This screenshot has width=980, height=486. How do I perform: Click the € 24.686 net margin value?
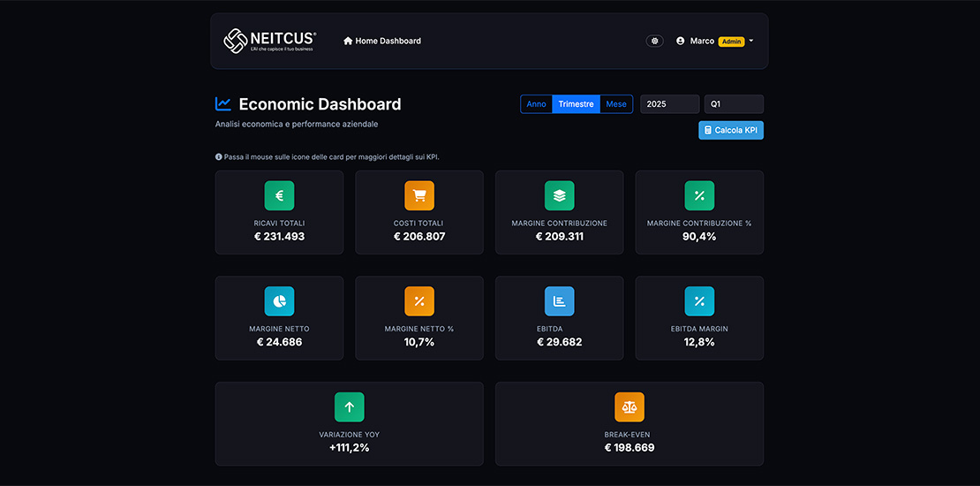(x=279, y=342)
